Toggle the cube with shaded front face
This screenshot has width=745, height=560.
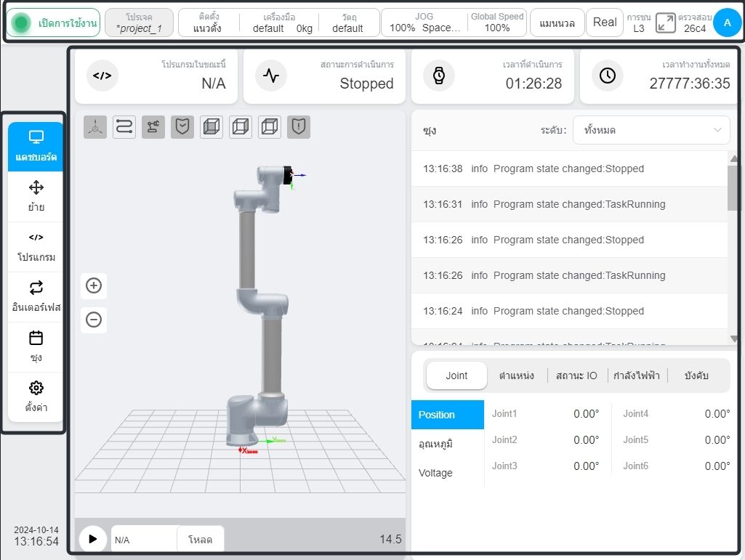click(212, 127)
